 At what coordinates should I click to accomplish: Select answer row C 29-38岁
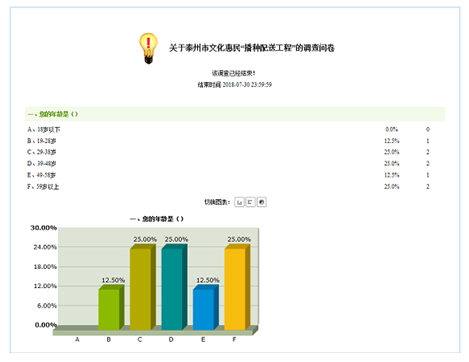click(235, 152)
